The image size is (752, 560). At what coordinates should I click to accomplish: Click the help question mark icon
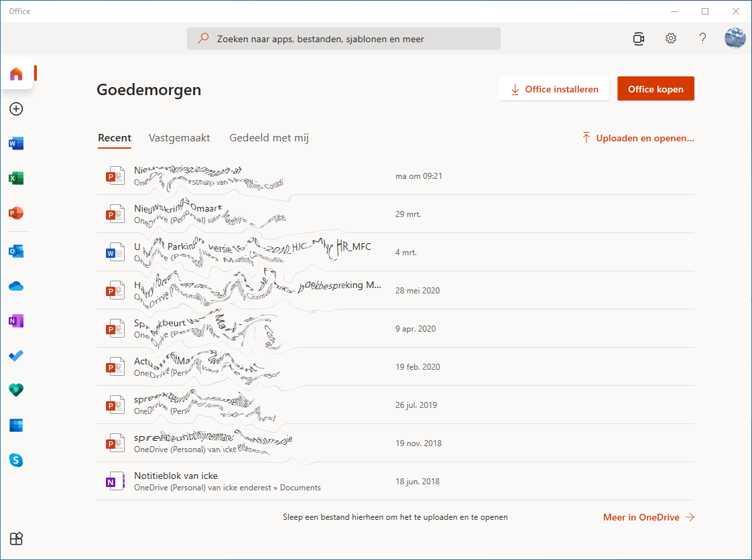(x=702, y=38)
